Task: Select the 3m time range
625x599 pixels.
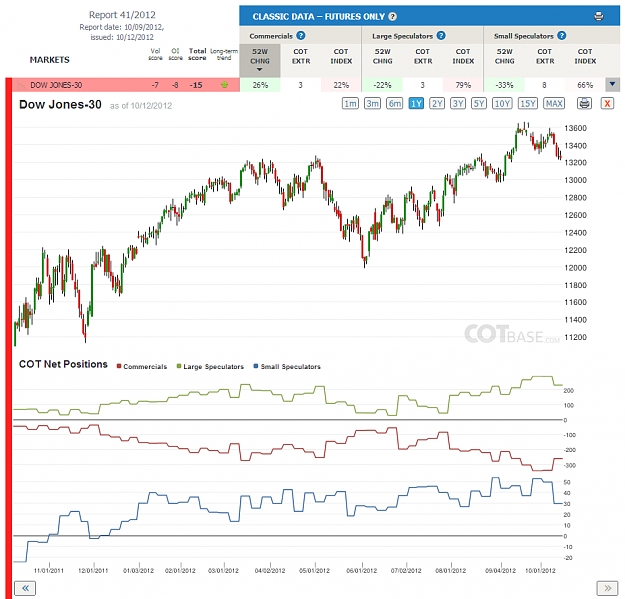Action: 372,104
